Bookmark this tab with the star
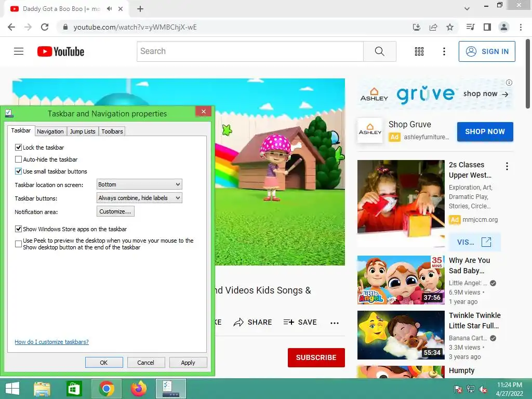Screen dimensions: 532x399 [x=450, y=27]
